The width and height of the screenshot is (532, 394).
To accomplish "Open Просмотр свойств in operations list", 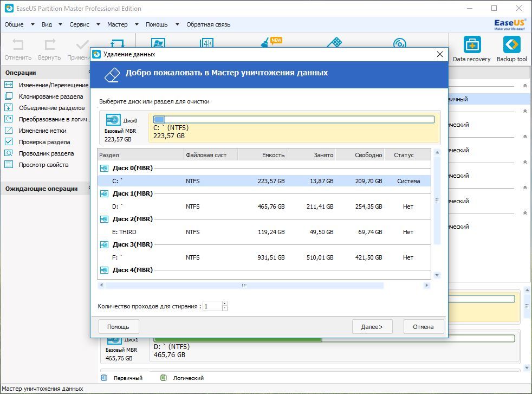I will pyautogui.click(x=43, y=165).
